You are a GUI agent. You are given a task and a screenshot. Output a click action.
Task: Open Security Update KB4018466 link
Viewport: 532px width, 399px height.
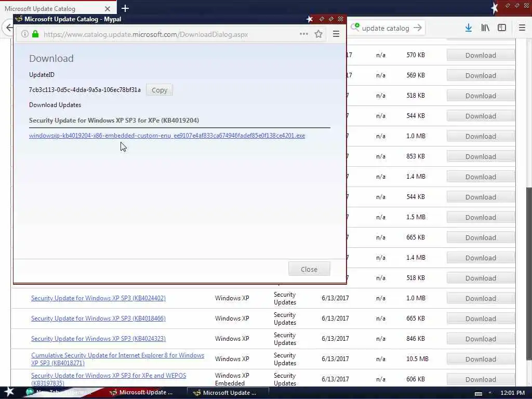98,318
